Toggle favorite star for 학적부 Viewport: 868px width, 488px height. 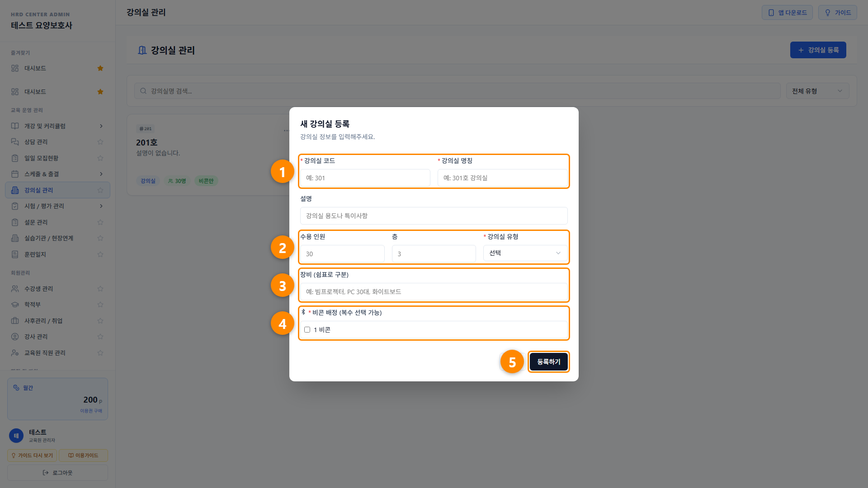pos(100,305)
